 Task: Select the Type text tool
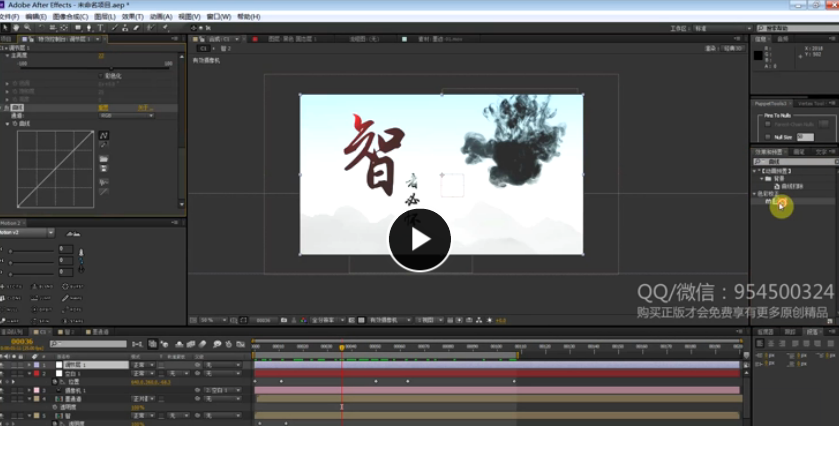[100, 28]
